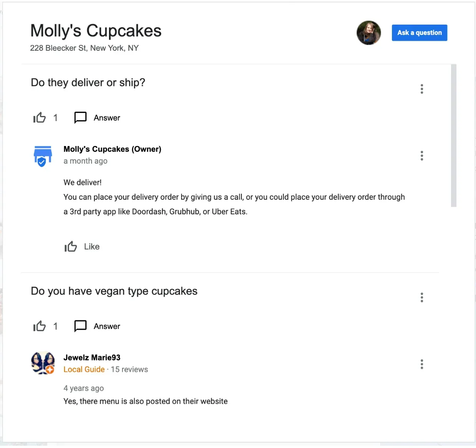Click the vertical scrollbar on the questions list
The image size is (476, 448).
click(x=454, y=136)
